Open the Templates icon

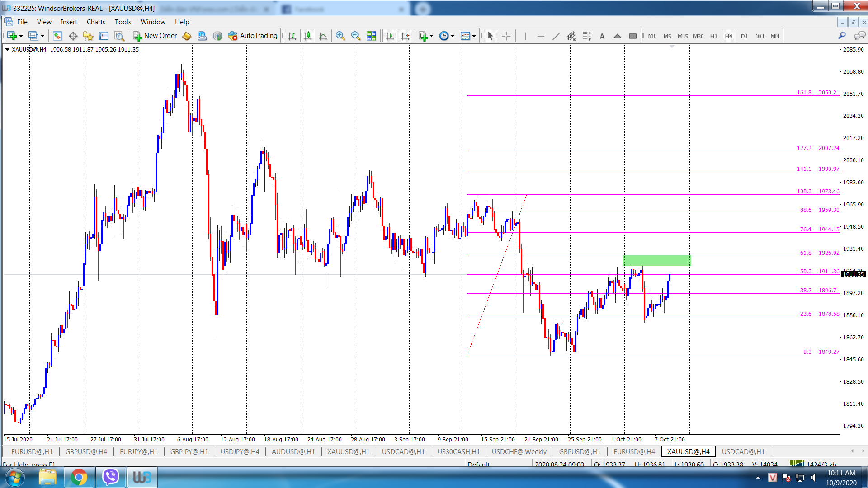click(x=465, y=36)
